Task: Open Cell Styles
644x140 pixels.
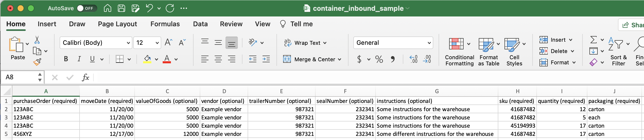Action: coord(514,51)
